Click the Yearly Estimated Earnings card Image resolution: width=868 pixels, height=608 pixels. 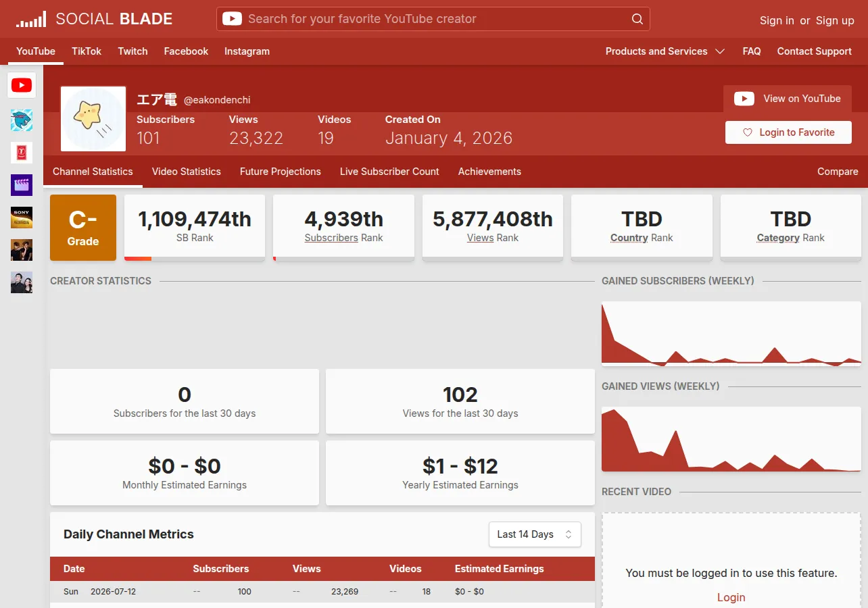(x=460, y=473)
